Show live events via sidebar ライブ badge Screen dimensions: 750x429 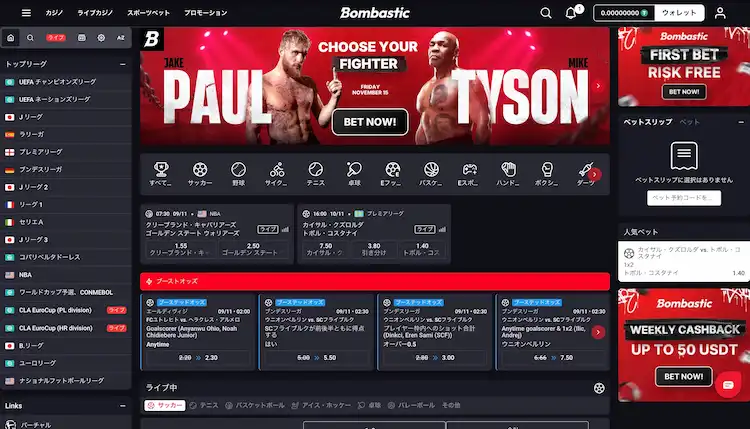point(55,38)
